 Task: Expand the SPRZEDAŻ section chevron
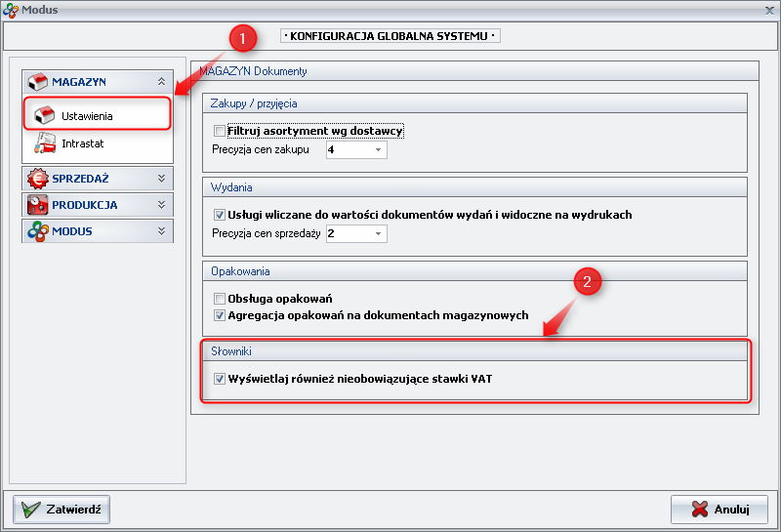point(161,179)
